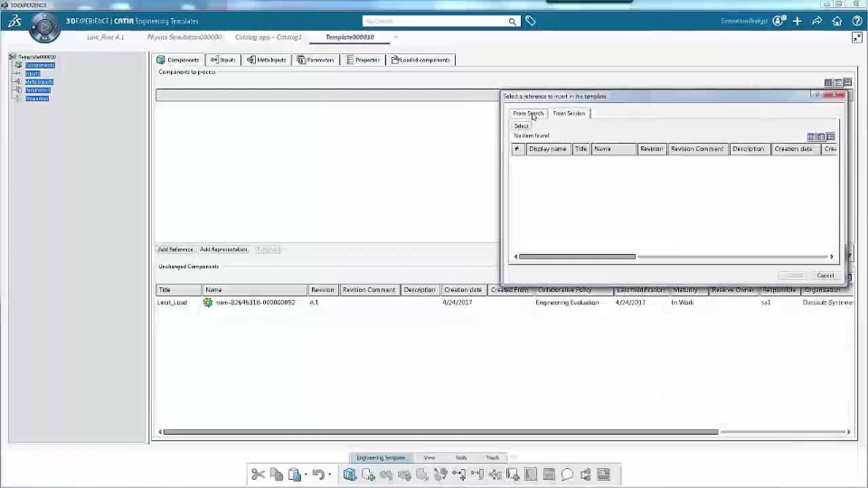Switch to the Link_Root A.1 tab
This screenshot has height=488, width=868.
105,37
